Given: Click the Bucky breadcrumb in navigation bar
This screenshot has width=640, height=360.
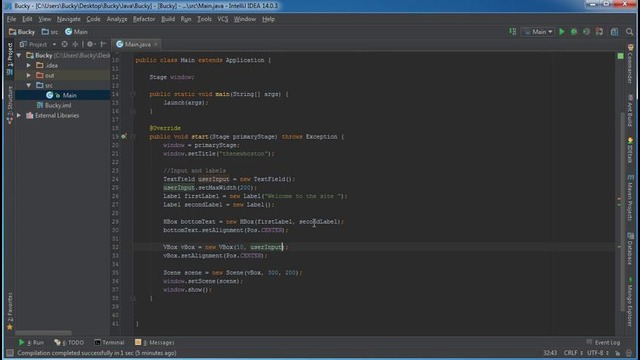Looking at the screenshot, I should [x=22, y=32].
